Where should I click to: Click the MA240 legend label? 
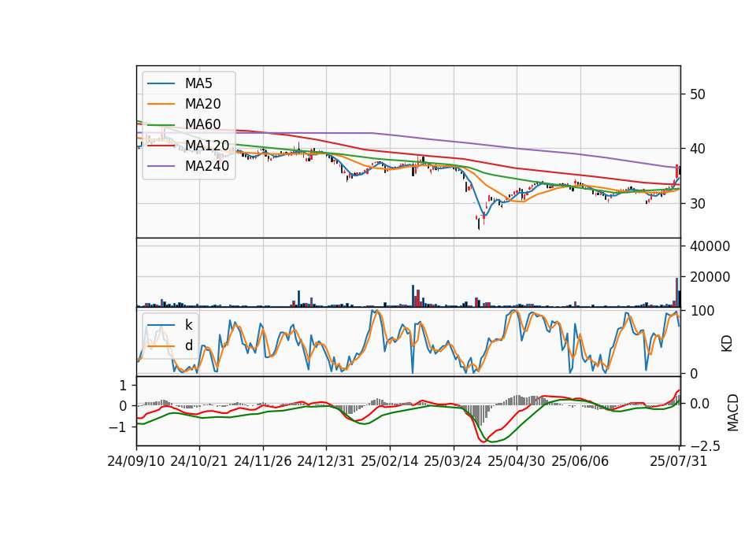pos(207,166)
